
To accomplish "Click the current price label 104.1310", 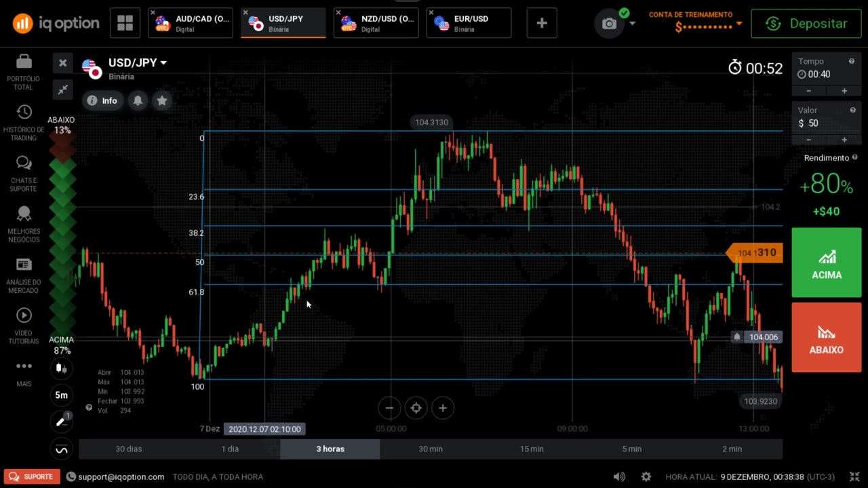I will click(755, 253).
